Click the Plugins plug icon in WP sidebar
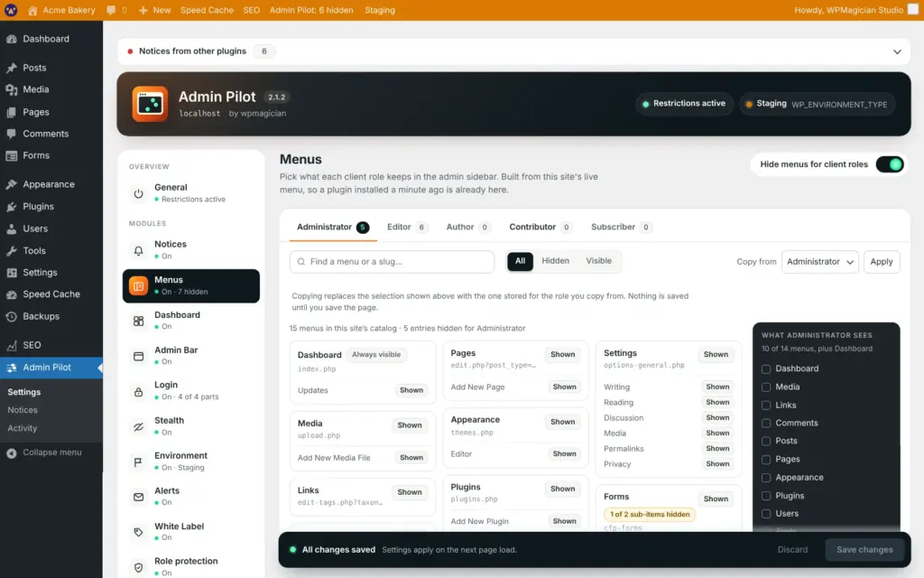Screen dimensions: 924x578 11,207
